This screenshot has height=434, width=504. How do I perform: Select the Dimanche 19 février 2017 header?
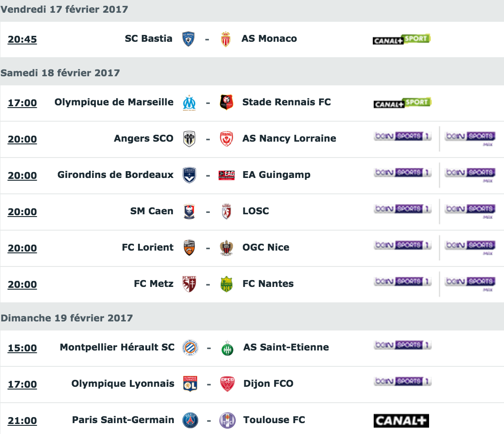pyautogui.click(x=67, y=318)
